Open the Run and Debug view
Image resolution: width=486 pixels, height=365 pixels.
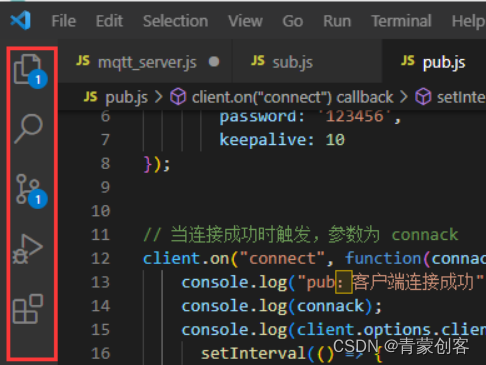[x=28, y=249]
